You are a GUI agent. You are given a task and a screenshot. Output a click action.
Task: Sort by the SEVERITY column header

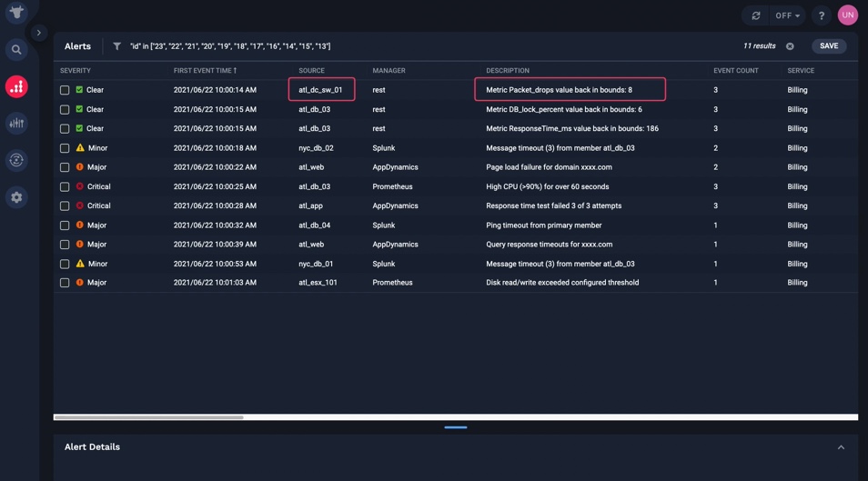point(76,71)
